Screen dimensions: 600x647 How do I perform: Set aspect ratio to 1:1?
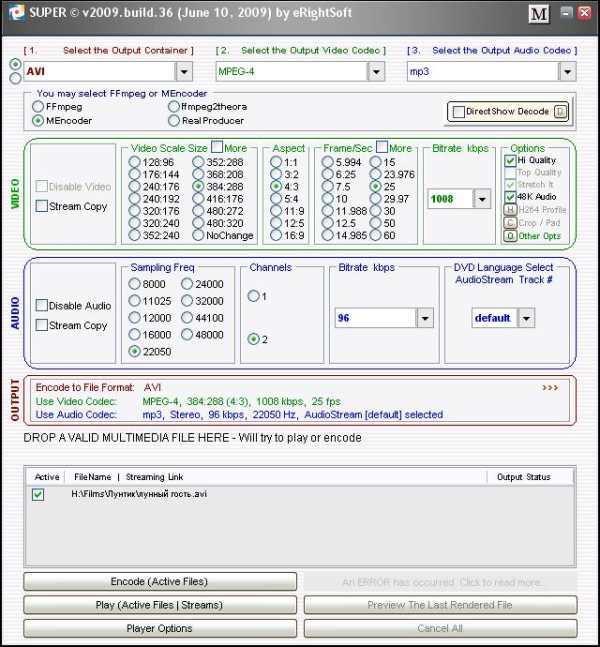click(x=276, y=162)
